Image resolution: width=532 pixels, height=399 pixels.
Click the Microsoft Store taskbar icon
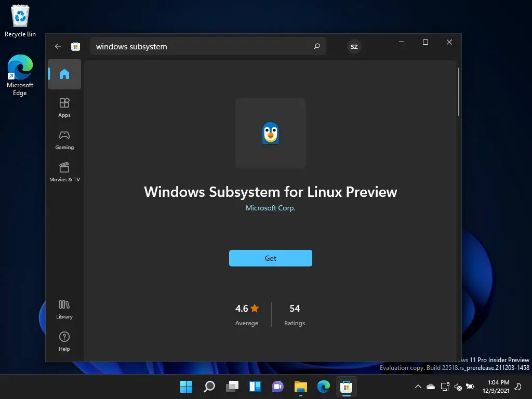pyautogui.click(x=347, y=387)
